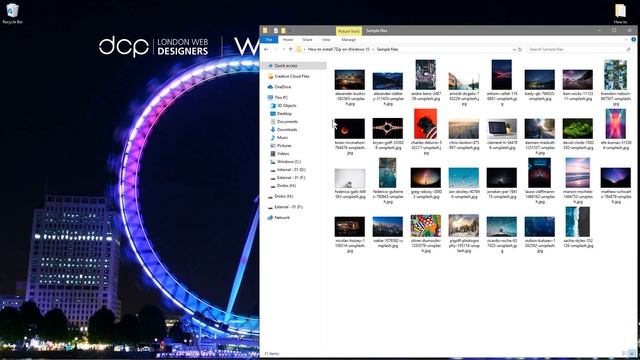Select the david-clode green snake image
The width and height of the screenshot is (640, 360).
pyautogui.click(x=578, y=129)
